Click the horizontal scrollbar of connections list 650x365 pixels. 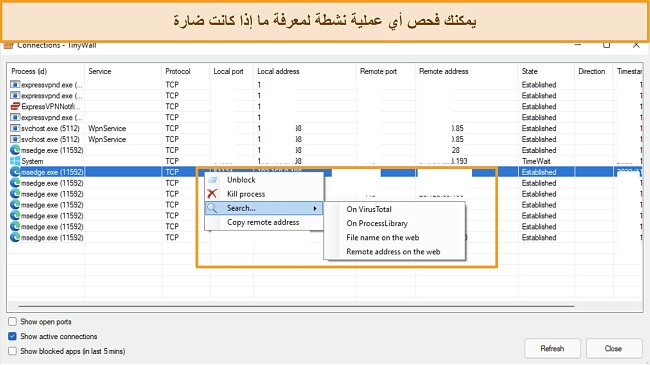click(x=296, y=306)
